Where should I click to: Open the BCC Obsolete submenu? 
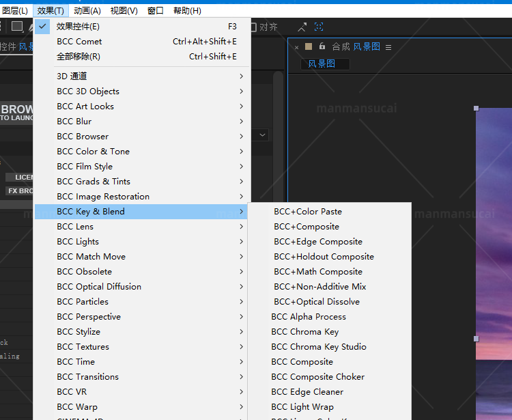pos(142,271)
